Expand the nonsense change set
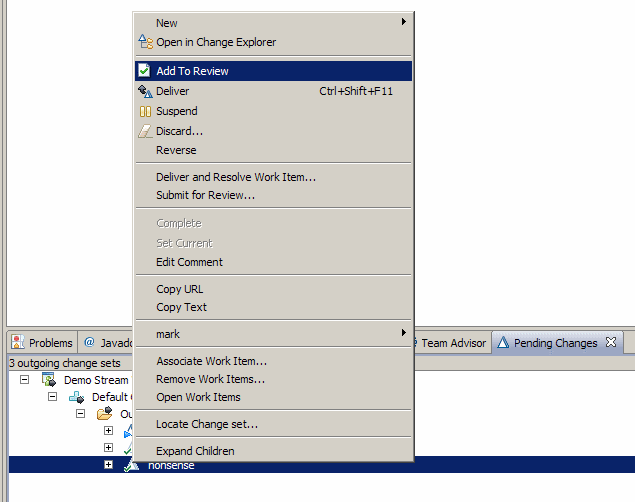 pyautogui.click(x=109, y=464)
